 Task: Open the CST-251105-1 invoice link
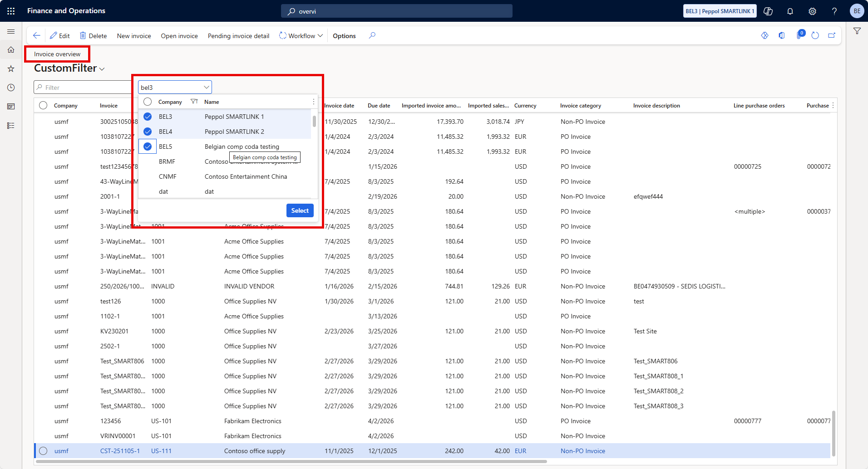[x=120, y=451]
